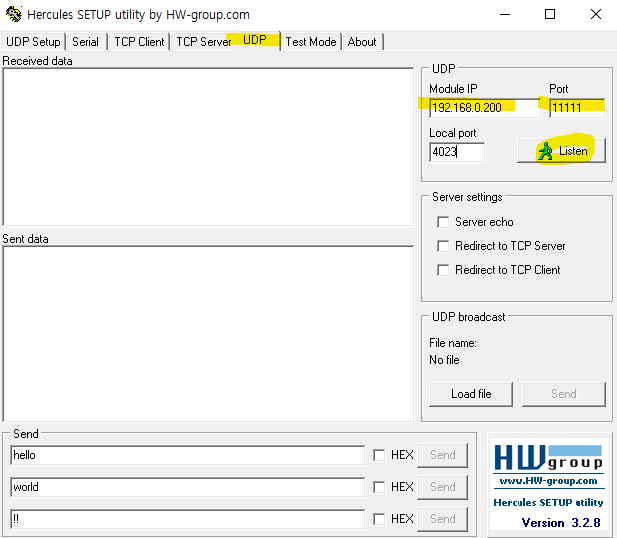Image resolution: width=617 pixels, height=538 pixels.
Task: Click the No file label
Action: click(444, 360)
